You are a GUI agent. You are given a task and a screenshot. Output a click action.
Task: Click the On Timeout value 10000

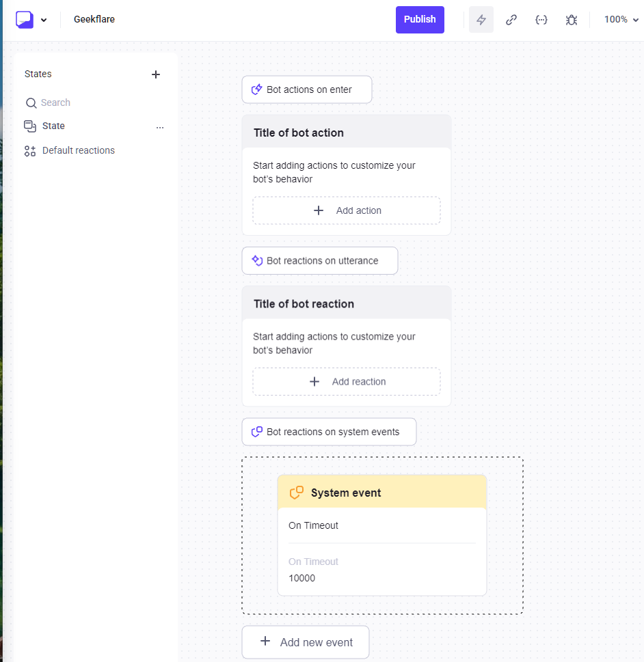302,579
